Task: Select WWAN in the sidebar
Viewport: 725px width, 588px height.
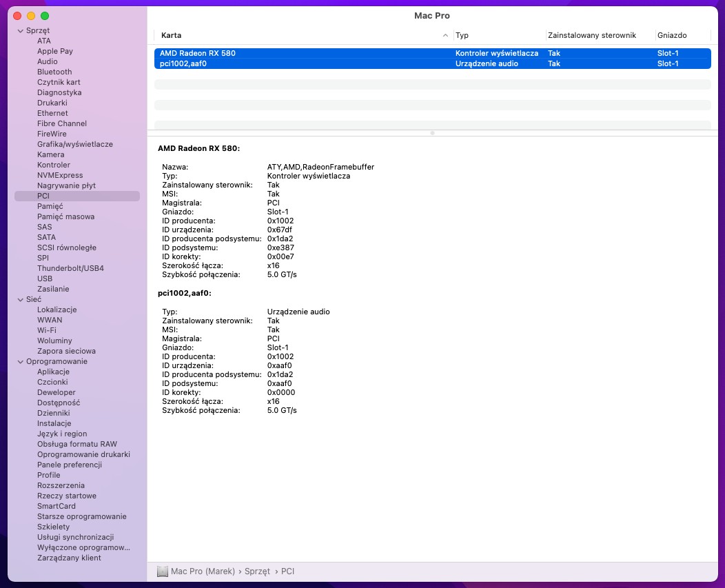Action: (50, 320)
